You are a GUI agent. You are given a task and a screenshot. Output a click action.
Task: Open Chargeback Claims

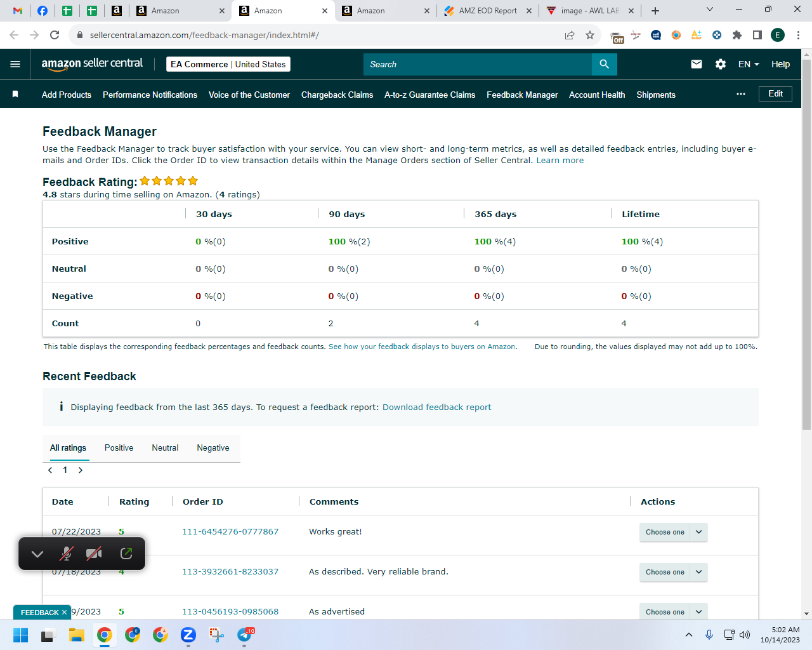pos(337,95)
